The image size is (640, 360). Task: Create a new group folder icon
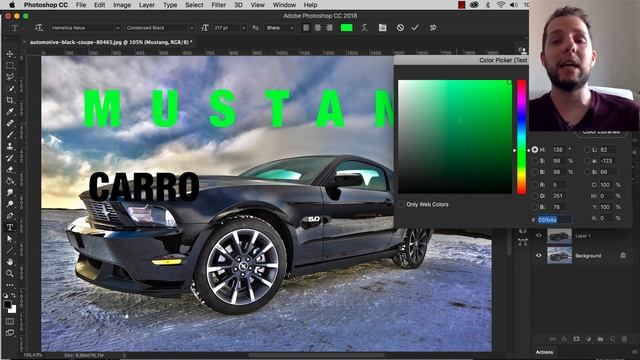coord(600,339)
